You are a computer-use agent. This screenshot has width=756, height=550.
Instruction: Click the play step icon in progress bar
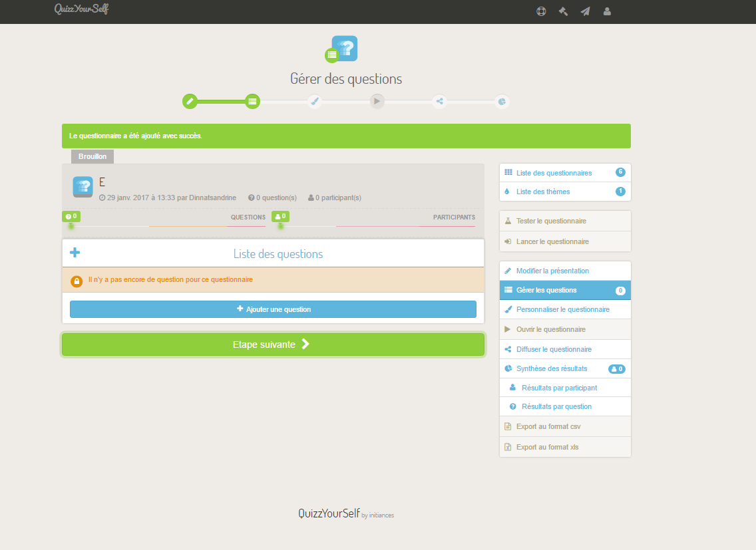(377, 101)
